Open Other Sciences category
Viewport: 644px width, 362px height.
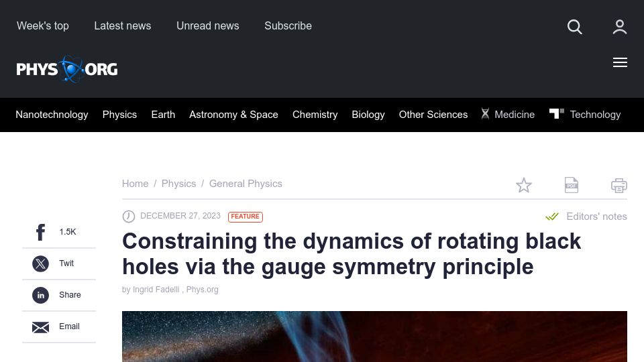433,115
